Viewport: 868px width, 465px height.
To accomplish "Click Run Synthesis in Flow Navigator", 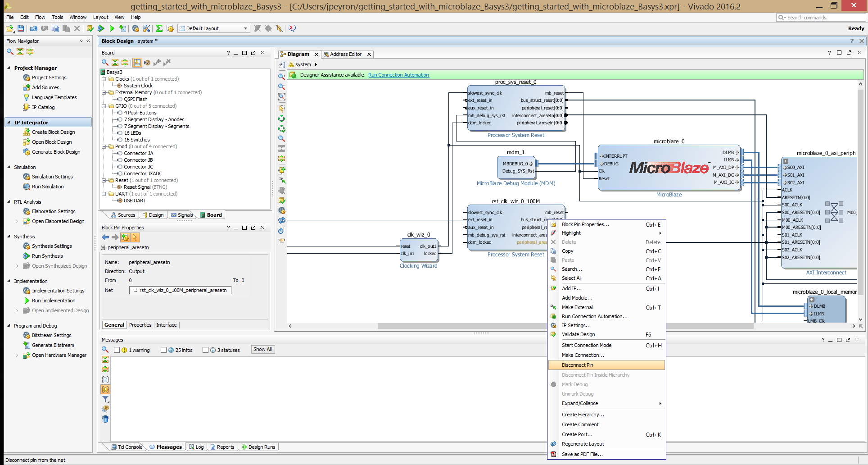I will point(47,256).
